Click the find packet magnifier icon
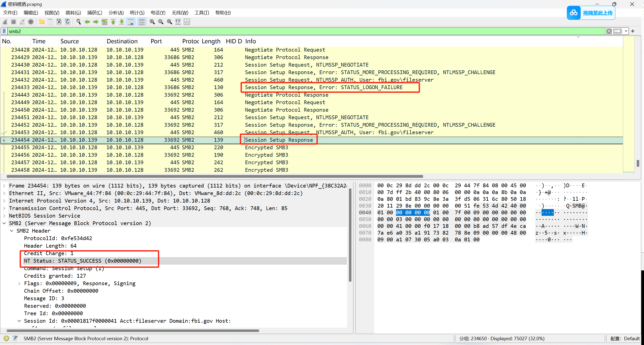644x345 pixels. (78, 22)
